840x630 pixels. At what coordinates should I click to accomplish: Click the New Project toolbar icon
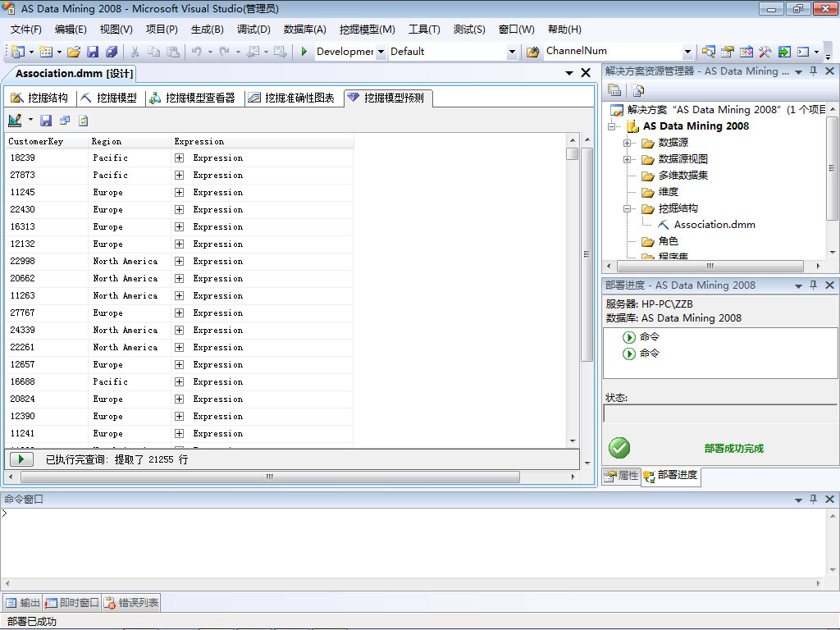(x=18, y=52)
